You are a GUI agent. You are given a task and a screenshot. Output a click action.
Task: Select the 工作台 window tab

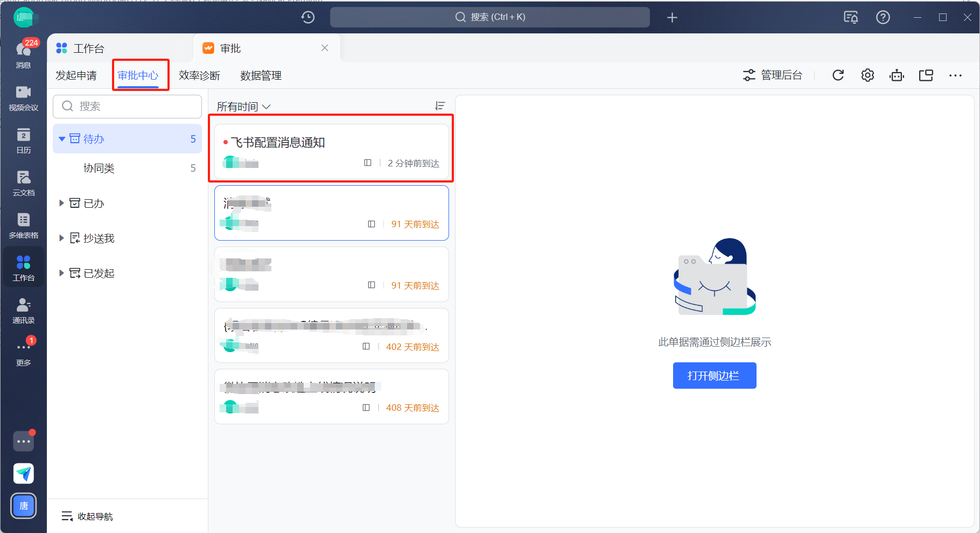coord(120,48)
